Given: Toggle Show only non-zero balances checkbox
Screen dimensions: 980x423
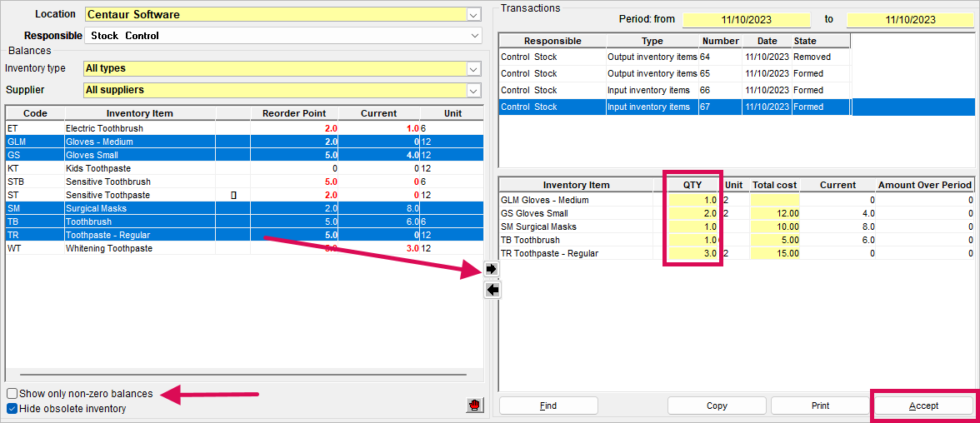Looking at the screenshot, I should [12, 394].
